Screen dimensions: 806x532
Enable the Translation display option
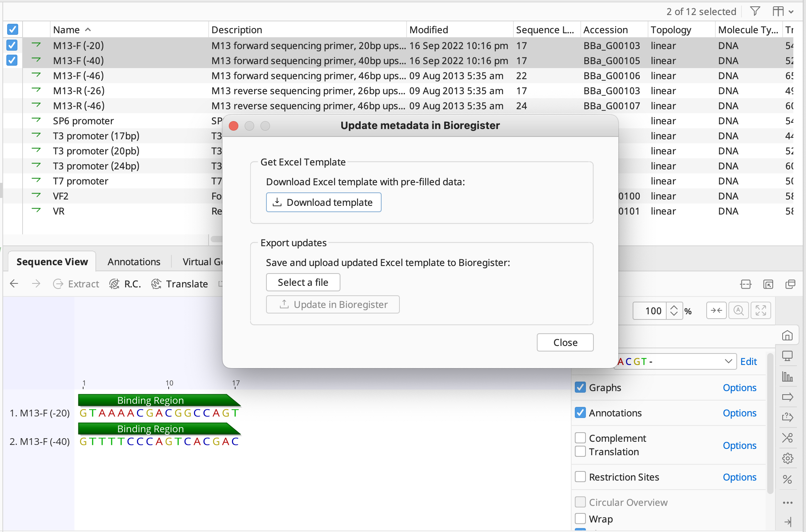click(x=580, y=451)
